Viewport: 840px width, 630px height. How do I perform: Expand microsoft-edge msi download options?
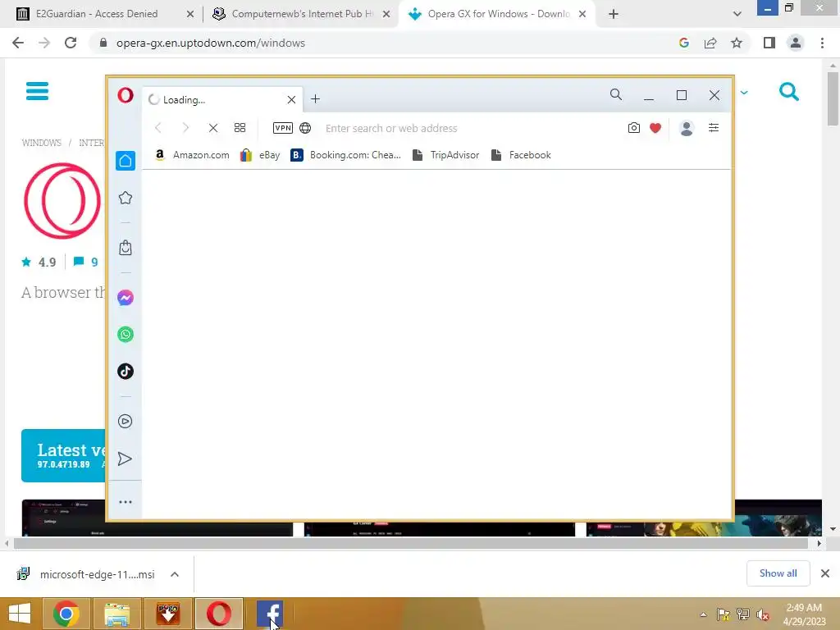[x=175, y=574]
